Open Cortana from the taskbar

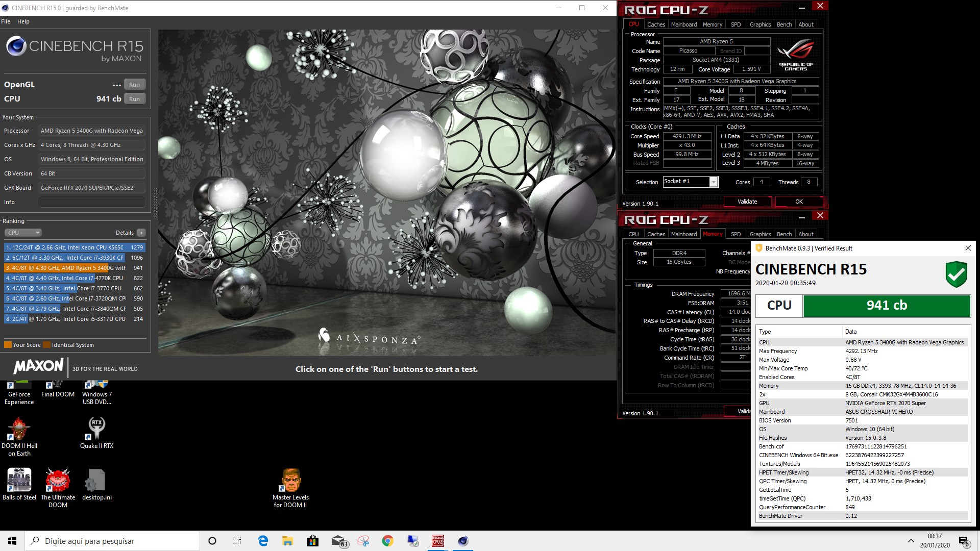(x=212, y=541)
